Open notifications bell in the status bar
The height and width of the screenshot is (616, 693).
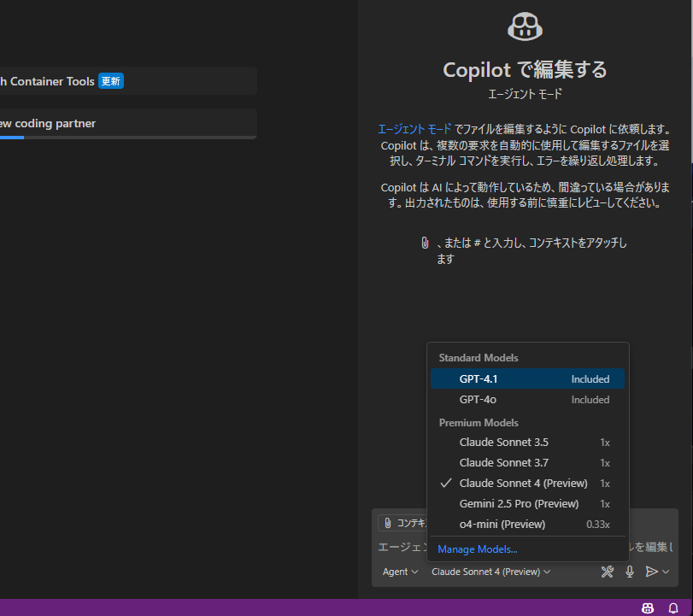tap(673, 608)
